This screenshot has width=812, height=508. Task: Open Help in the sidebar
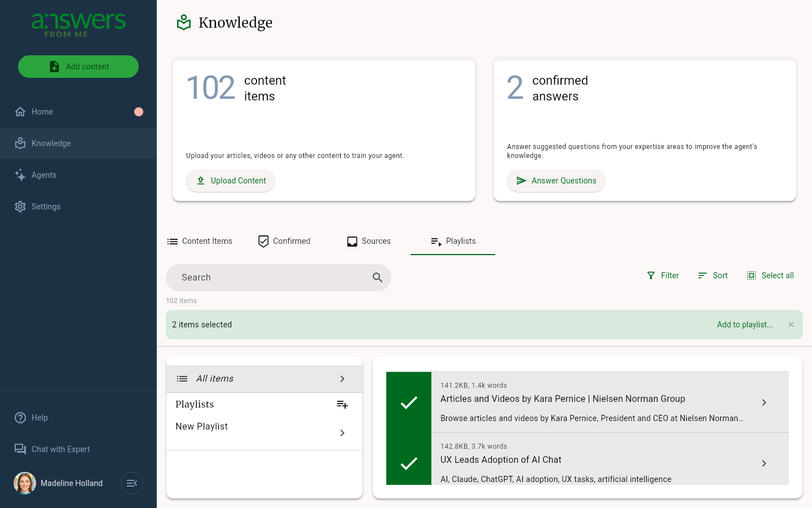pos(78,418)
